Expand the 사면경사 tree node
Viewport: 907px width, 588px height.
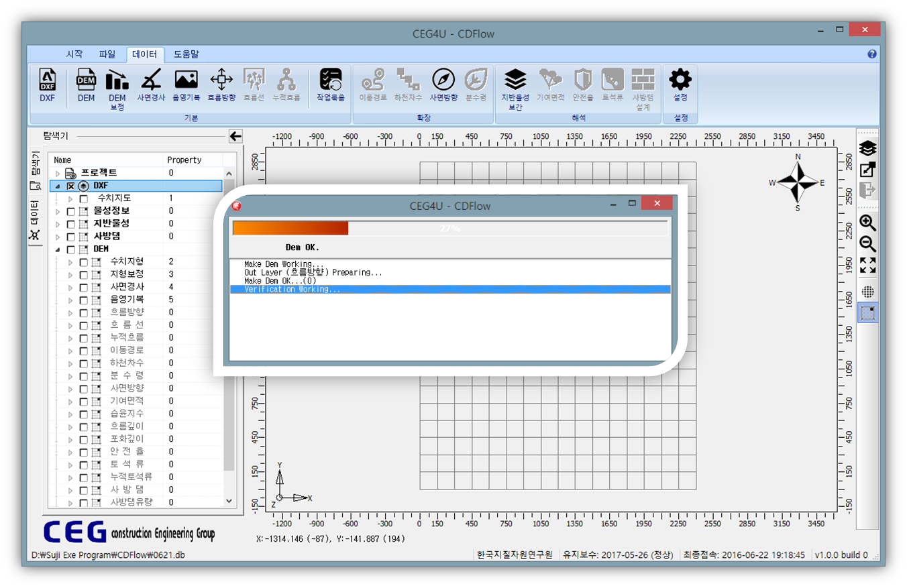(70, 287)
